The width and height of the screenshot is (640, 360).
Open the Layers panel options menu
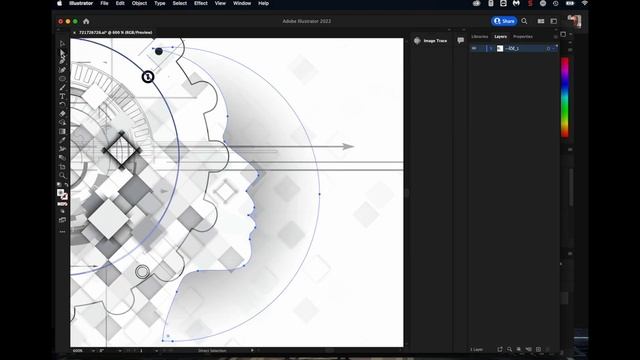pos(556,37)
